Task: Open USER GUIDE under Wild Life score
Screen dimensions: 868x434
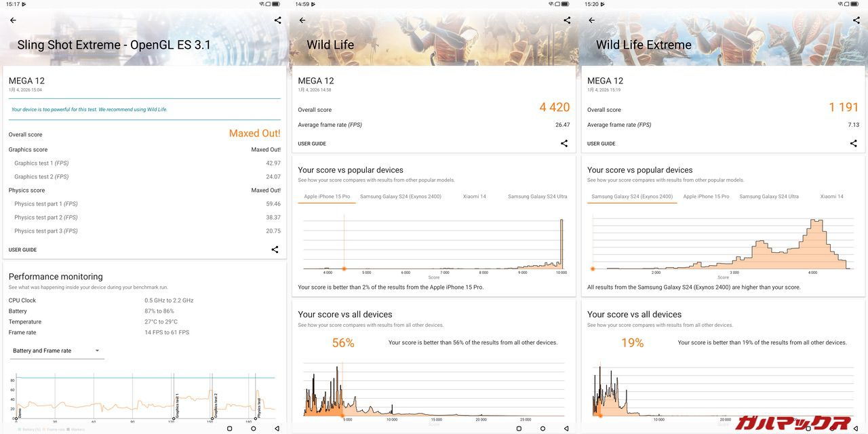Action: click(x=312, y=144)
